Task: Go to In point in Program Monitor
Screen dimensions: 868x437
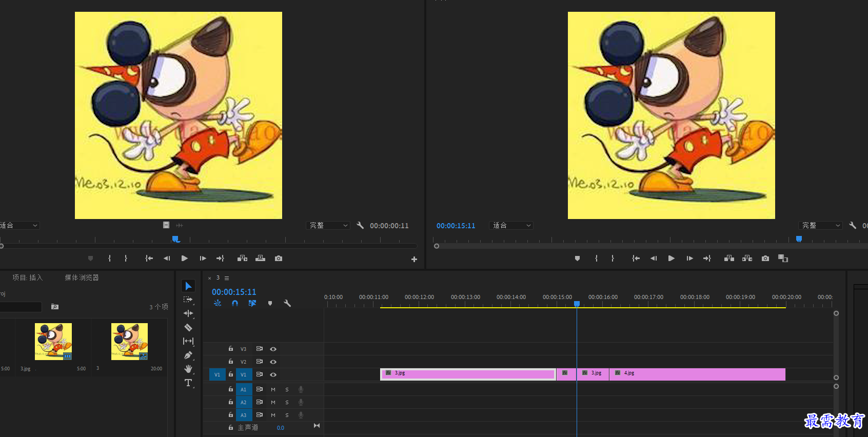Action: (x=636, y=259)
